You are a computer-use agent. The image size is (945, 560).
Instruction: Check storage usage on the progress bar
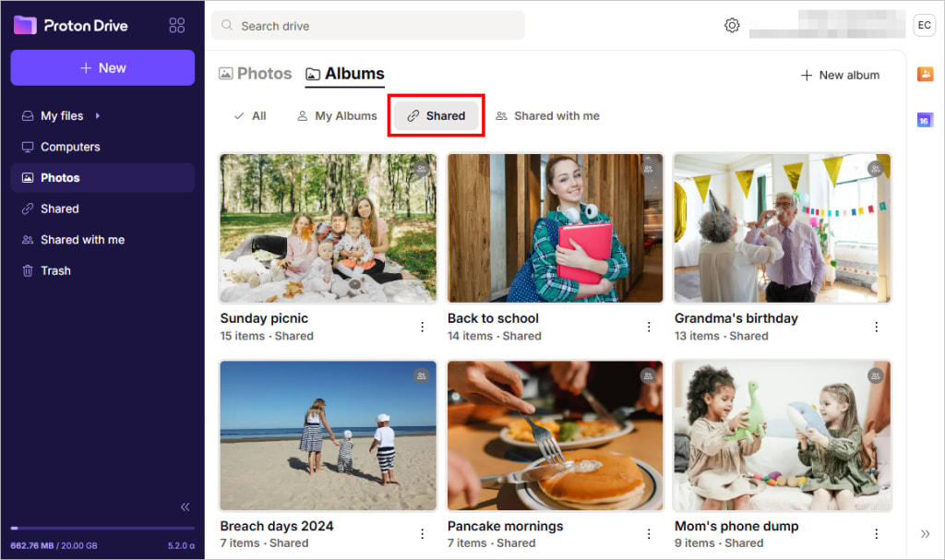coord(102,528)
